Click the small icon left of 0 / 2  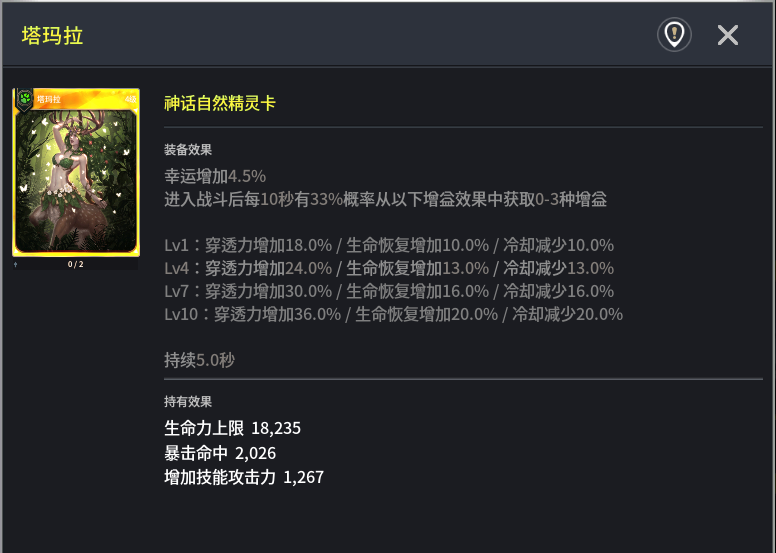(16, 265)
